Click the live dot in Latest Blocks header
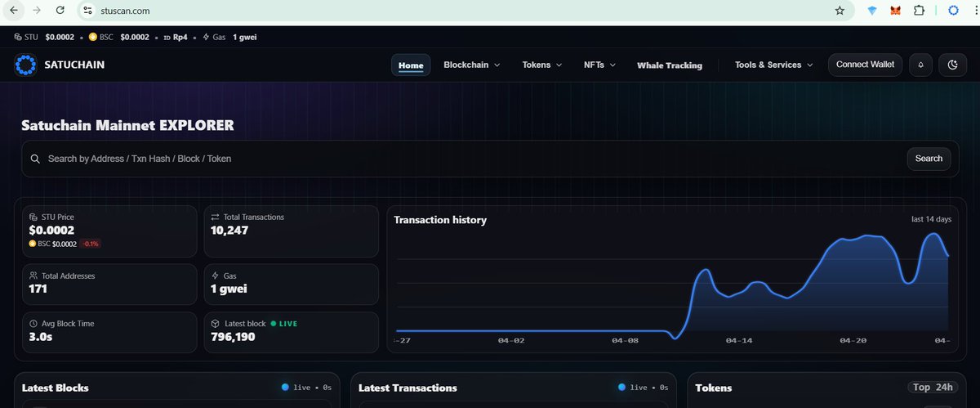980x408 pixels. click(284, 388)
